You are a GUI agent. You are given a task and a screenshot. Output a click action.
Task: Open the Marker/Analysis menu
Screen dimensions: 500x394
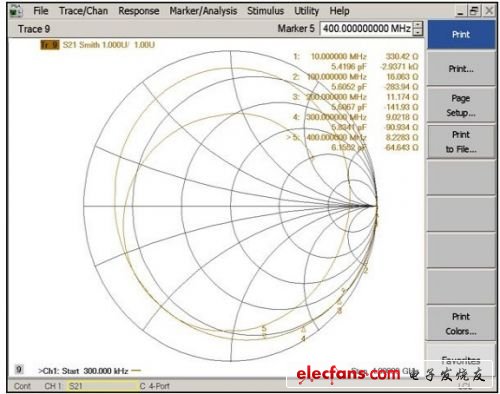(203, 11)
